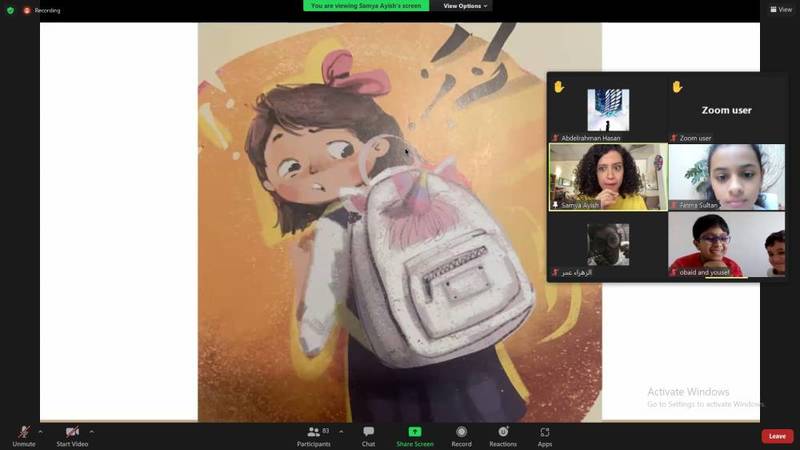Select Fatma Sultan's video tile
This screenshot has width=800, height=450.
(727, 176)
